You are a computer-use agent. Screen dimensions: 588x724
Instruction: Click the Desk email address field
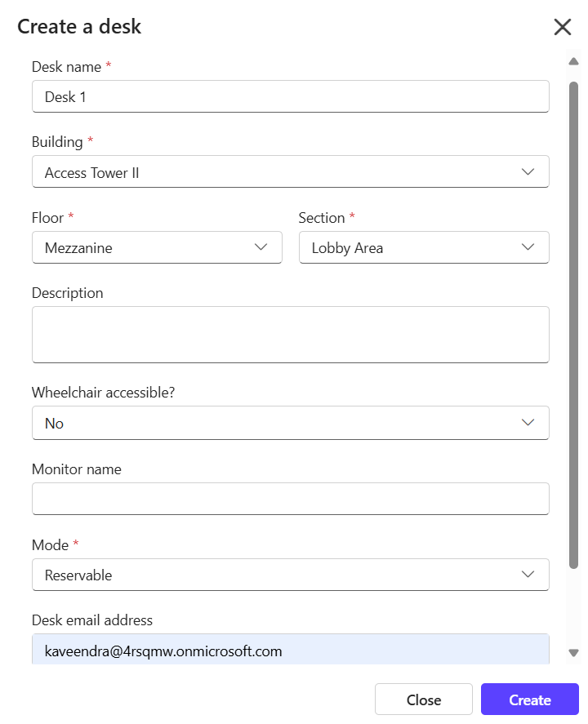point(290,649)
